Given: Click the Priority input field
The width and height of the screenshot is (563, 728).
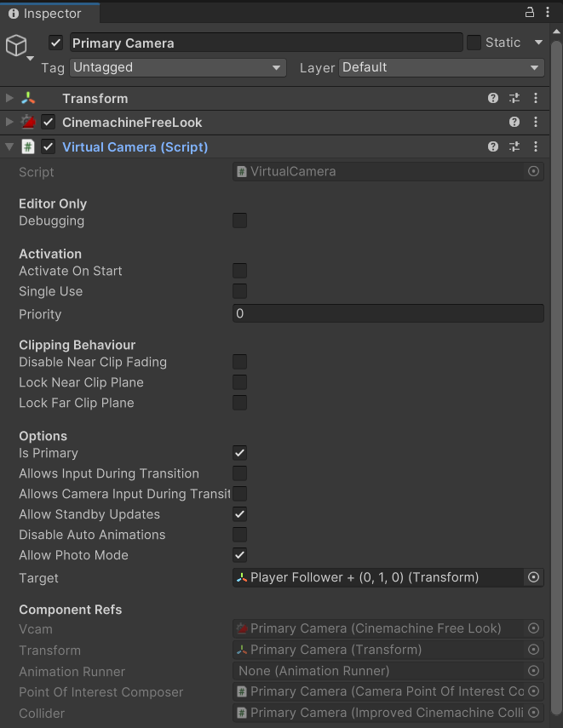Looking at the screenshot, I should pos(388,313).
